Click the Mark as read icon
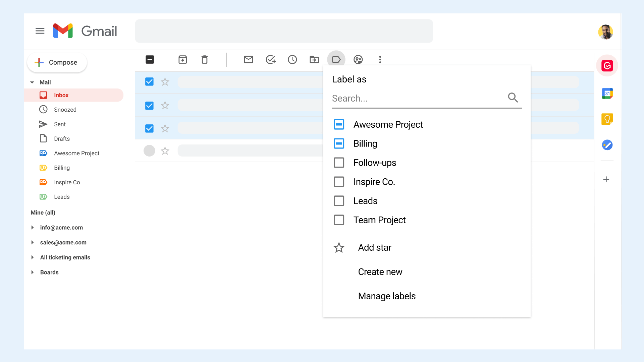Viewport: 644px width, 362px height. (x=249, y=60)
